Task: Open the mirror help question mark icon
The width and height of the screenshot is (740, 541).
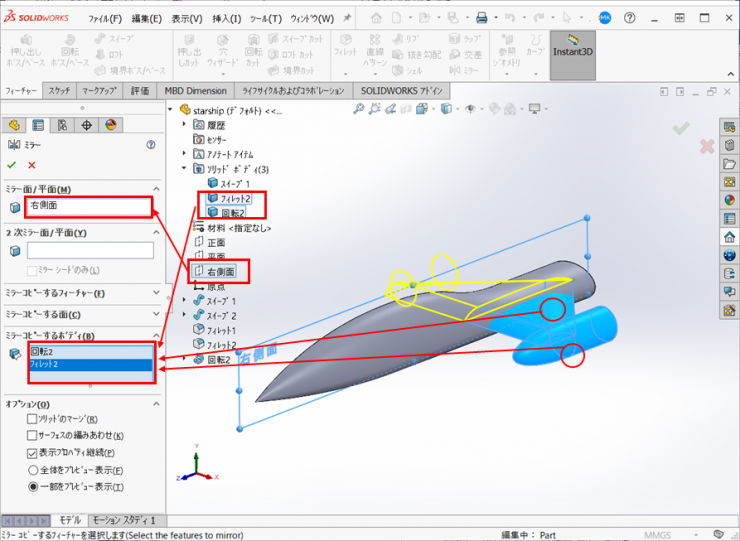Action: pyautogui.click(x=151, y=145)
